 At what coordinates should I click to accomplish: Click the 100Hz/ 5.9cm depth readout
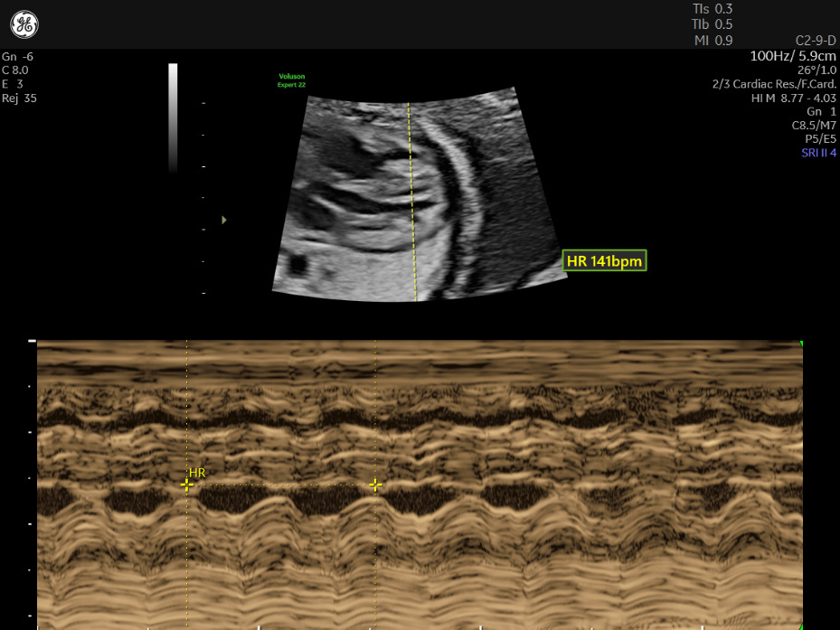(792, 56)
